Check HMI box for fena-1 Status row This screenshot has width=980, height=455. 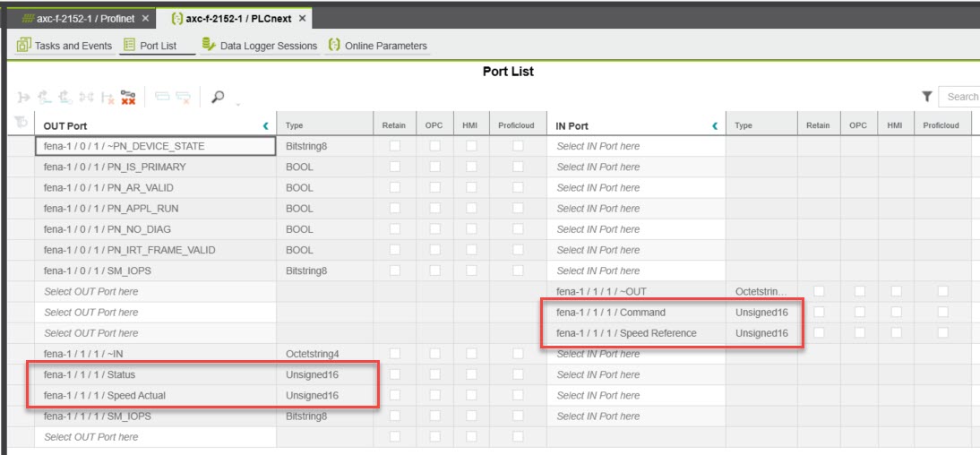[469, 374]
